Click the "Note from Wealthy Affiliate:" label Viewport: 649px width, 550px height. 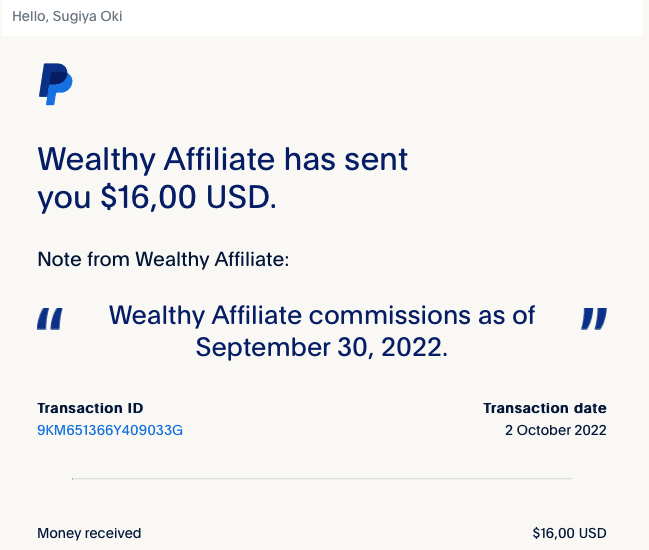[163, 260]
